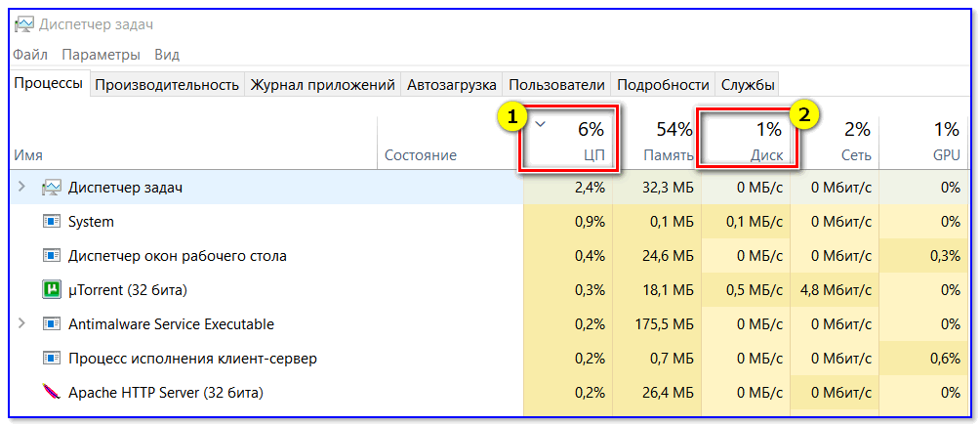Switch to the Автозагрузка tab
The image size is (980, 426).
pos(452,85)
